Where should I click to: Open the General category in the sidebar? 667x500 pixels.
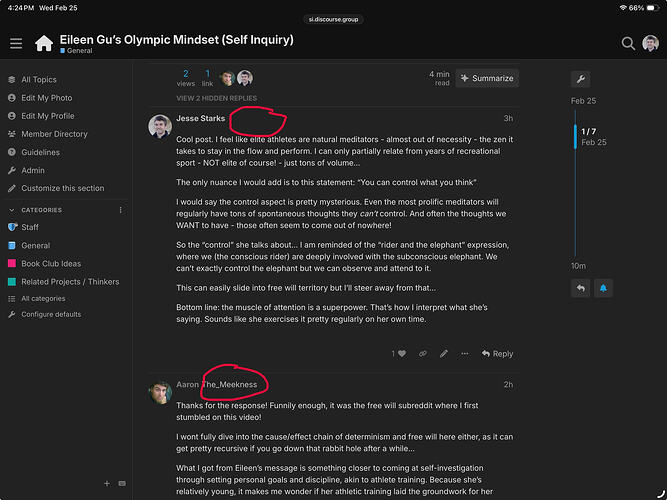35,246
